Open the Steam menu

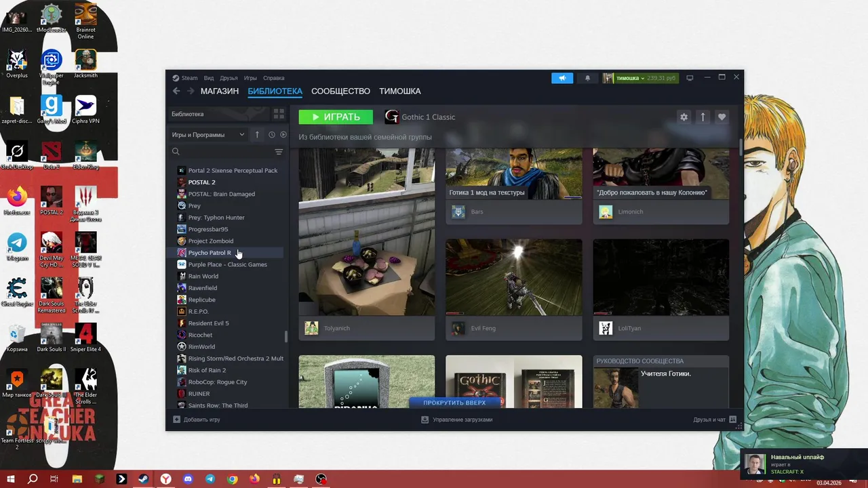click(x=184, y=78)
